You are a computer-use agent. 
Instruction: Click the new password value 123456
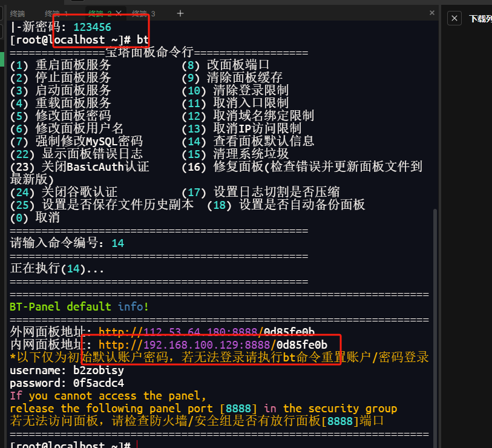tap(92, 27)
